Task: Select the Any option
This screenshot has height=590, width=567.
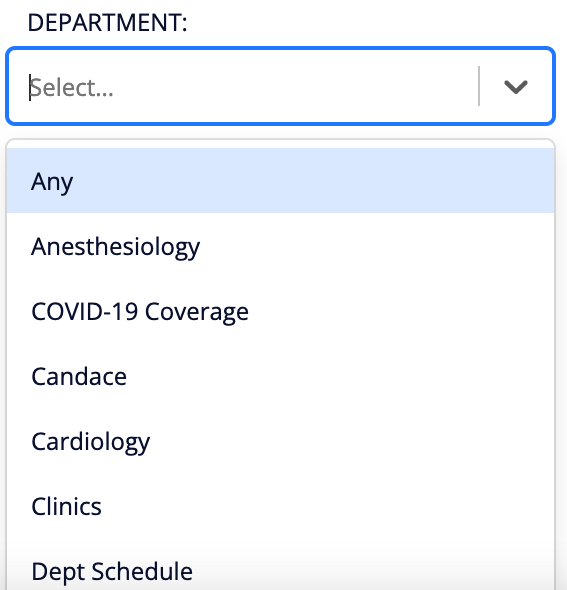Action: (x=280, y=181)
